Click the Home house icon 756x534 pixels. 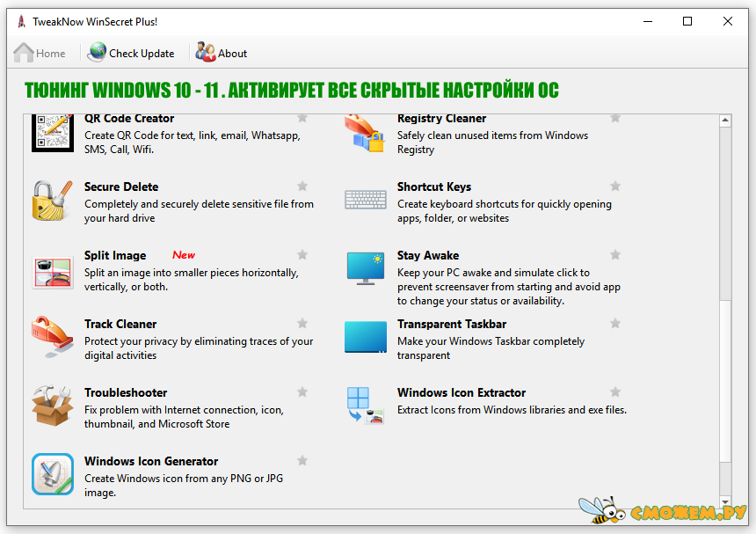(23, 53)
